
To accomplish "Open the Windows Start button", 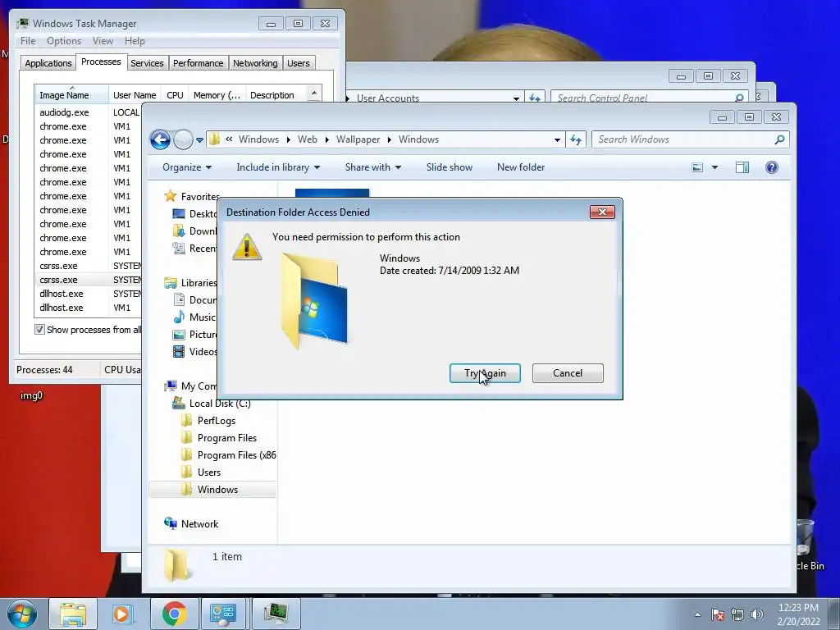I will (x=22, y=614).
